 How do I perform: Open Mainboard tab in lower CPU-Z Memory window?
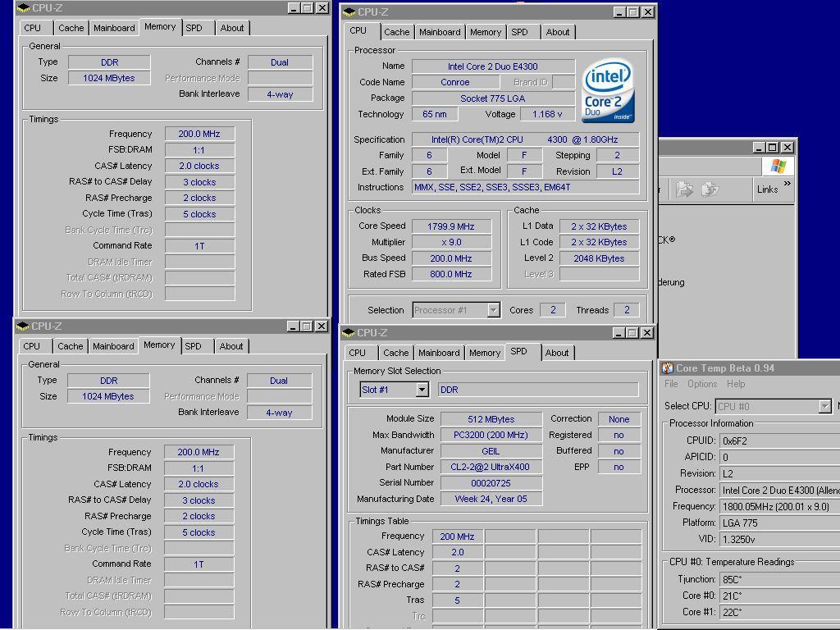[x=113, y=346]
